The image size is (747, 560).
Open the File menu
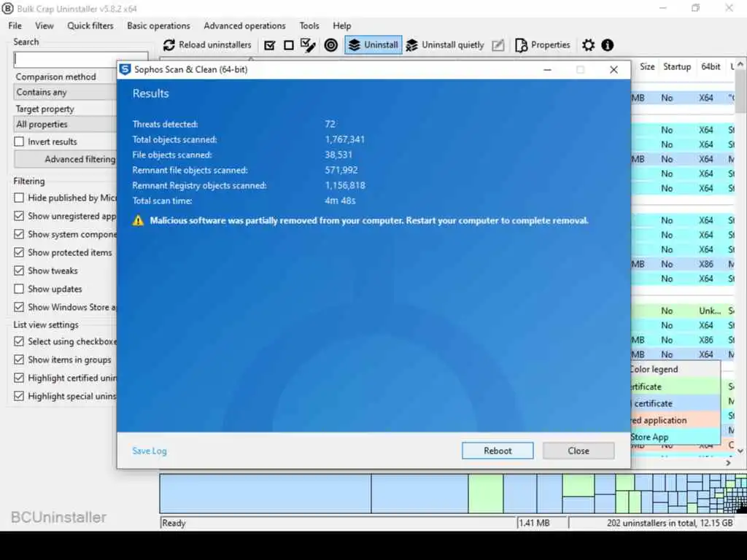point(15,26)
